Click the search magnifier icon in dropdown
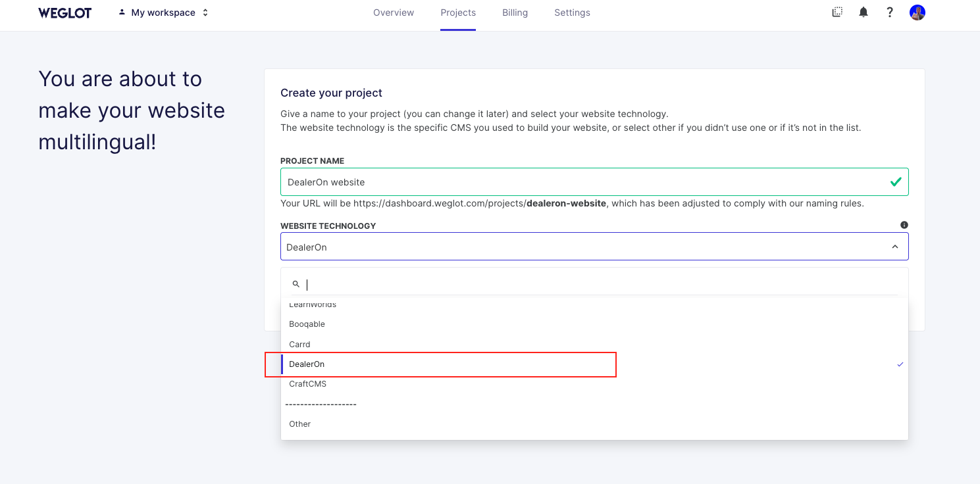 pos(296,284)
